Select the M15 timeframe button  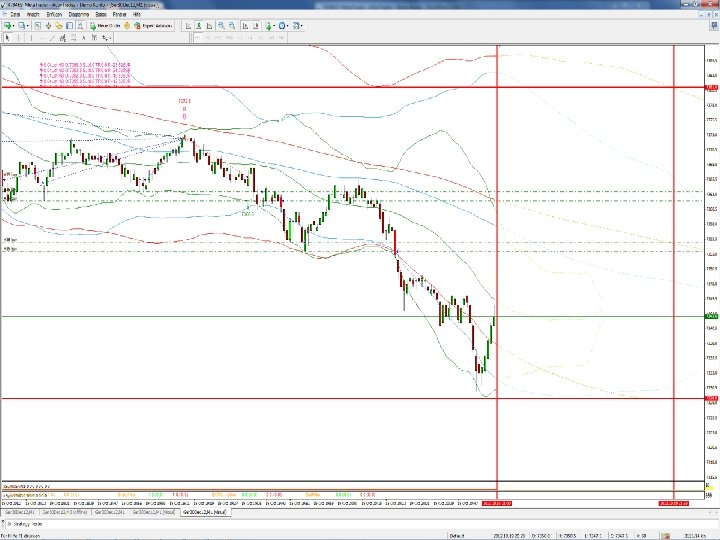218,38
